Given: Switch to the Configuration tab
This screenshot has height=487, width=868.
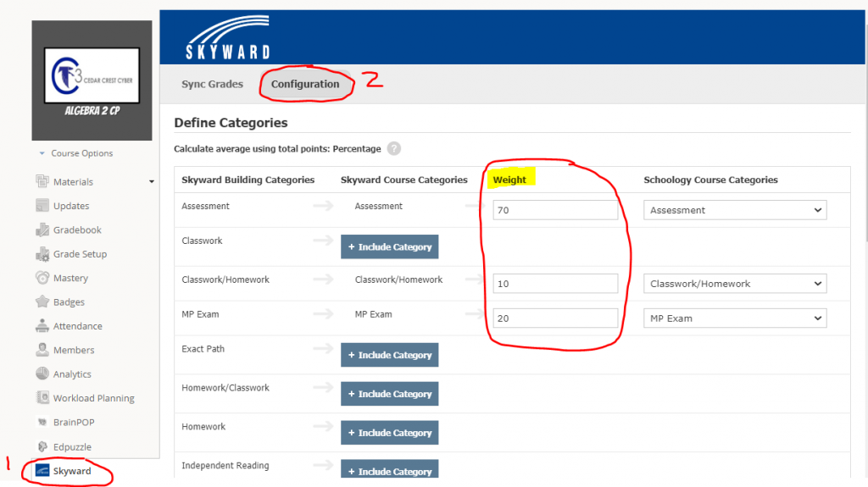Looking at the screenshot, I should click(305, 84).
